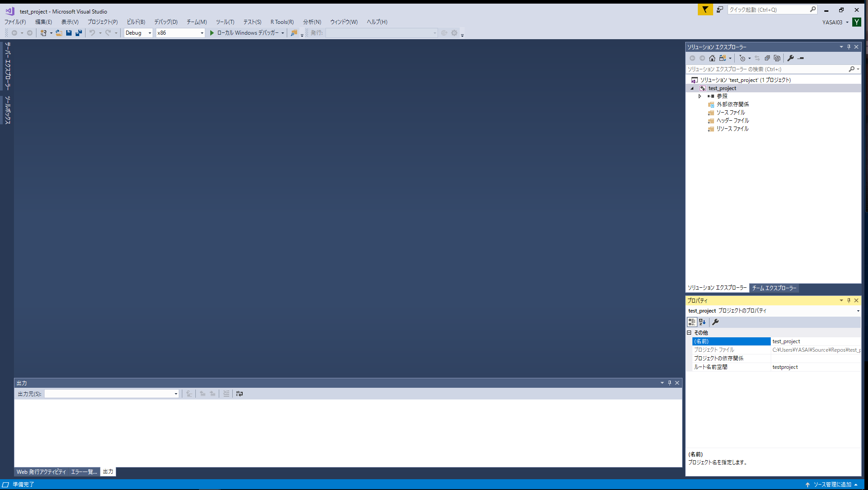
Task: Click the Property Pages wrench in Properties panel
Action: [715, 322]
